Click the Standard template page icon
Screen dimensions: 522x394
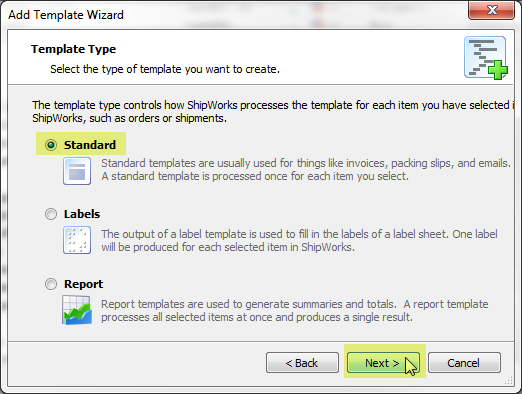(77, 171)
